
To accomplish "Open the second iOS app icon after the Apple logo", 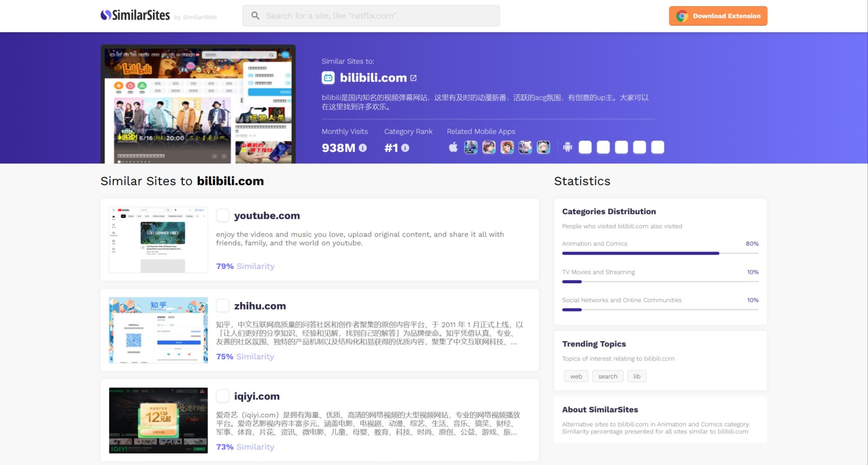I will 489,147.
